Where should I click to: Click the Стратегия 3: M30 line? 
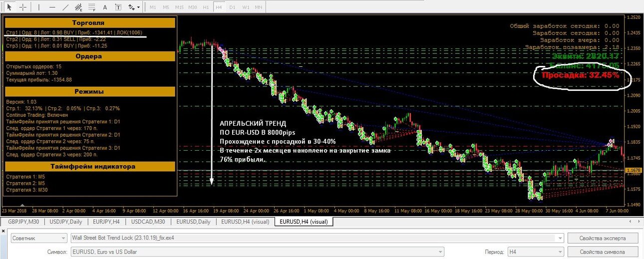[27, 190]
